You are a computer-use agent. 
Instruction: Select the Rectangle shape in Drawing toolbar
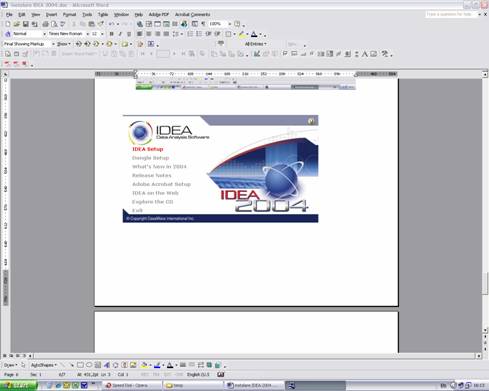tap(80, 365)
